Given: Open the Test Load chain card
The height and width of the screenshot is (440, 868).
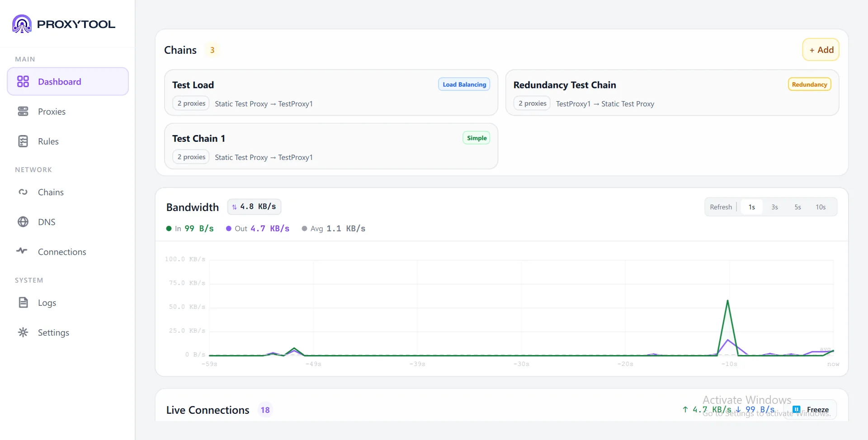Looking at the screenshot, I should (331, 93).
